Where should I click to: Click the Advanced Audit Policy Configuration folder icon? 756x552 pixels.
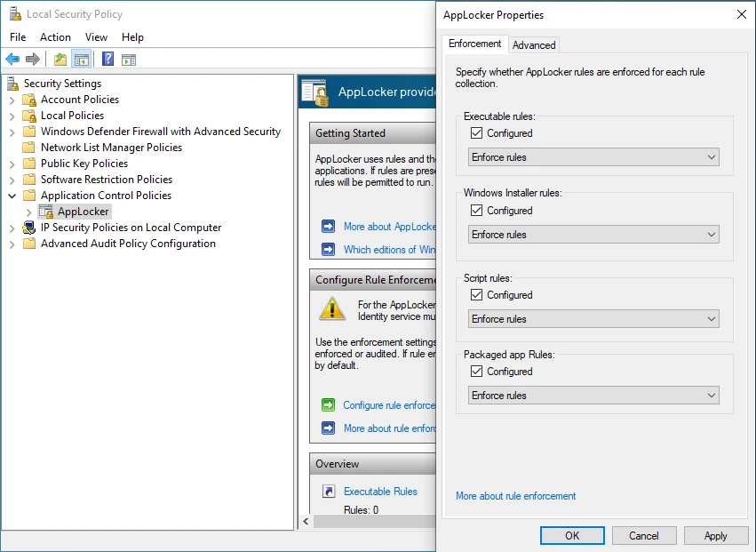tap(29, 244)
